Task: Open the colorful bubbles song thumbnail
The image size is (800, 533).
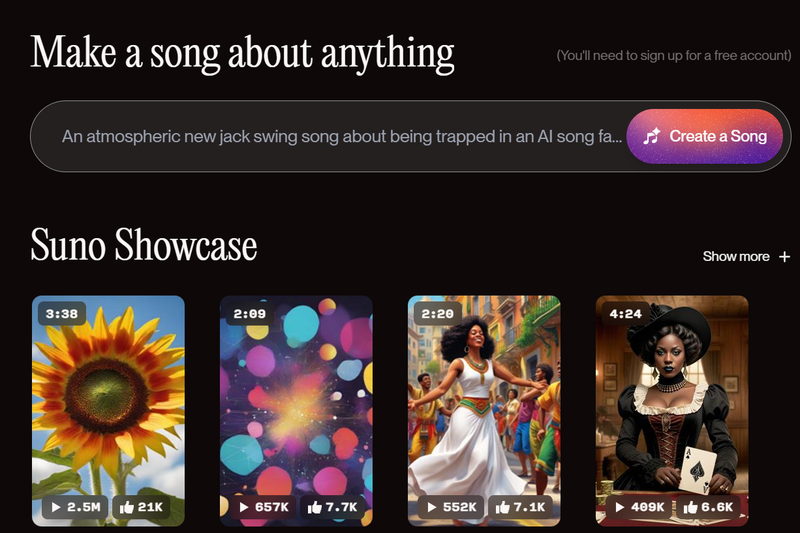Action: pos(296,411)
